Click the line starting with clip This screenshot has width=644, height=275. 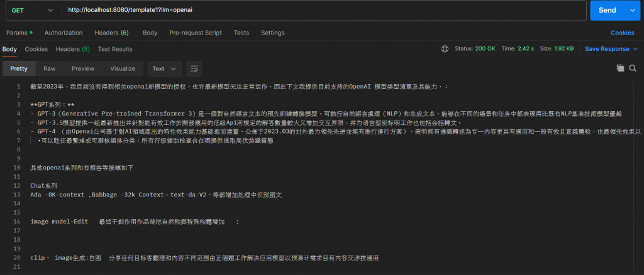pyautogui.click(x=204, y=258)
